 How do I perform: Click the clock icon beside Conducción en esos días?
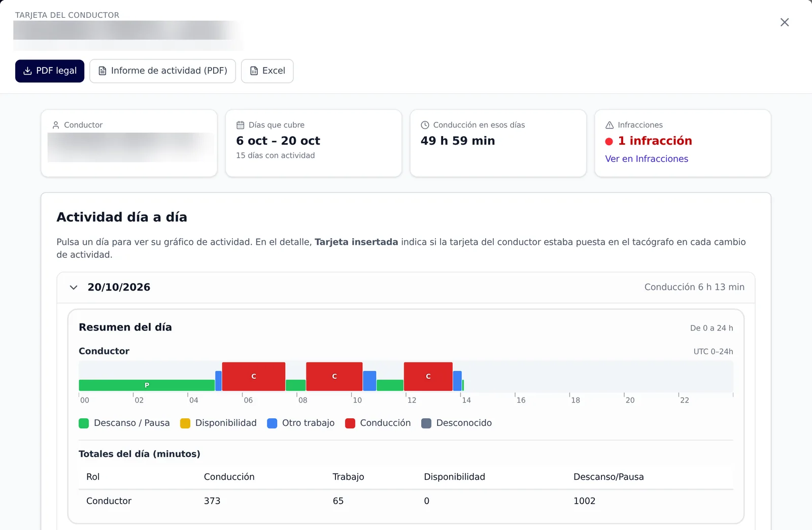[425, 125]
